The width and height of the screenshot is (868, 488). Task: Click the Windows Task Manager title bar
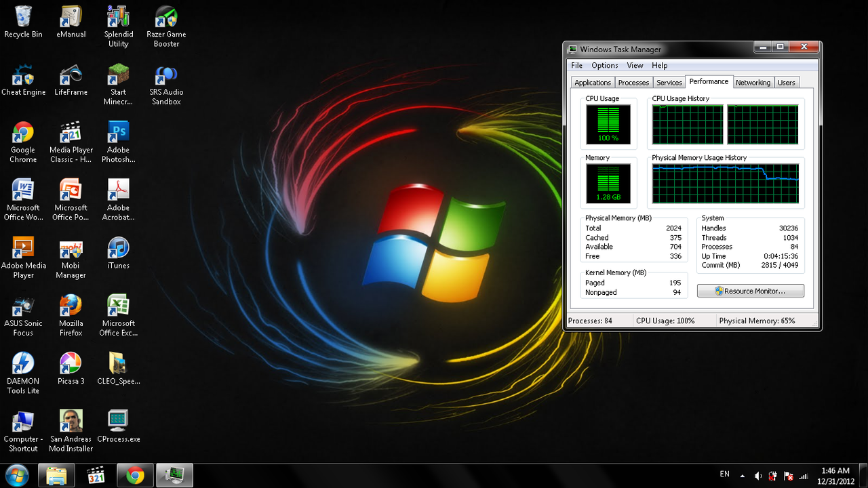pos(658,49)
